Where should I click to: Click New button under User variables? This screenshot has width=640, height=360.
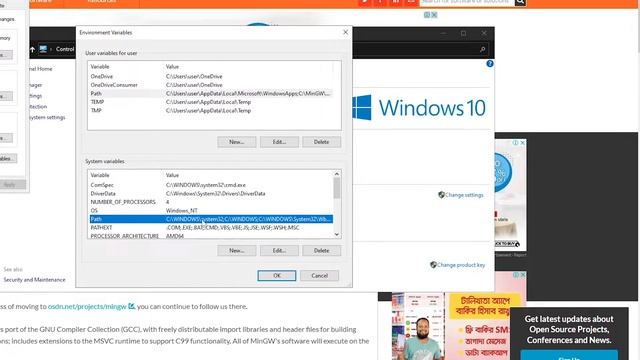(x=237, y=142)
